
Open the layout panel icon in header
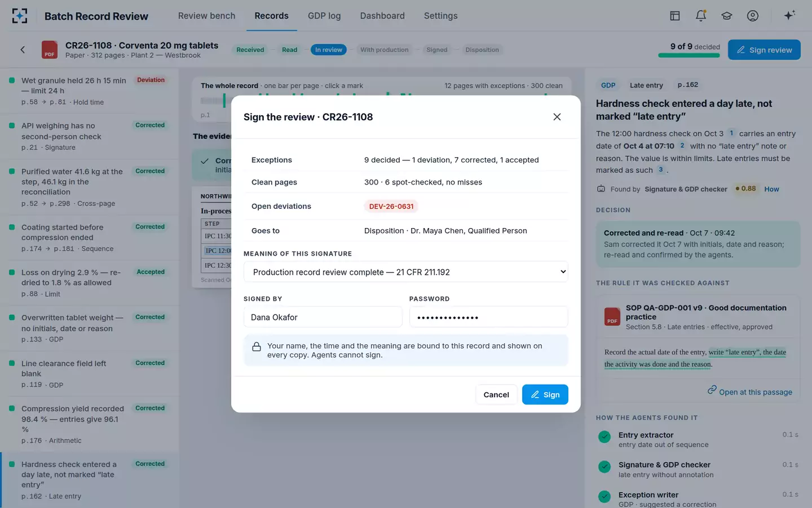[x=675, y=16]
